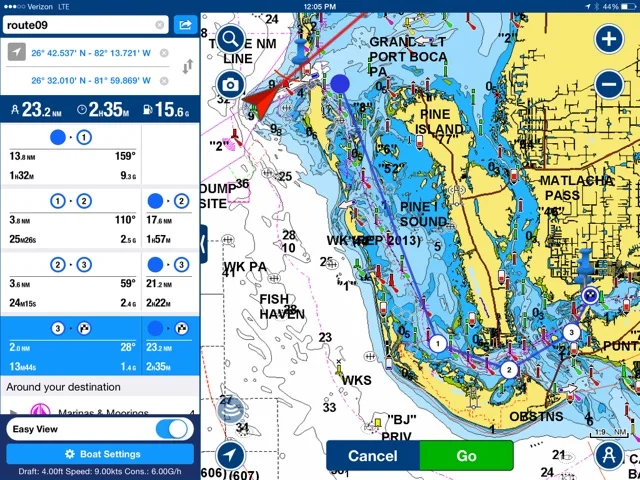Select cumulative start to waypoint 3 cell
Image resolution: width=640 pixels, height=480 pixels.
pos(170,283)
